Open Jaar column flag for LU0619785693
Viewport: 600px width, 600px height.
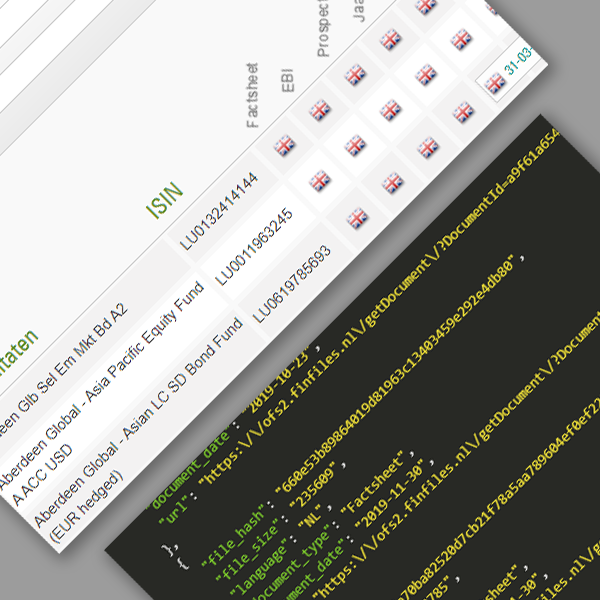point(463,112)
